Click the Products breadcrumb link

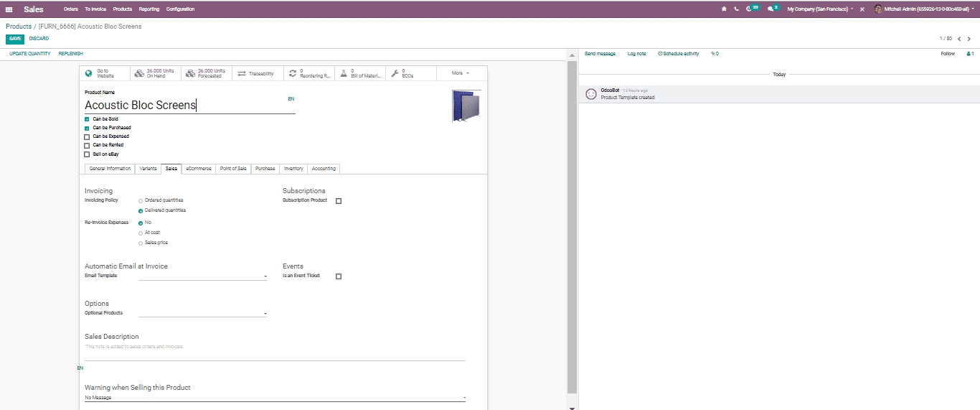point(19,27)
